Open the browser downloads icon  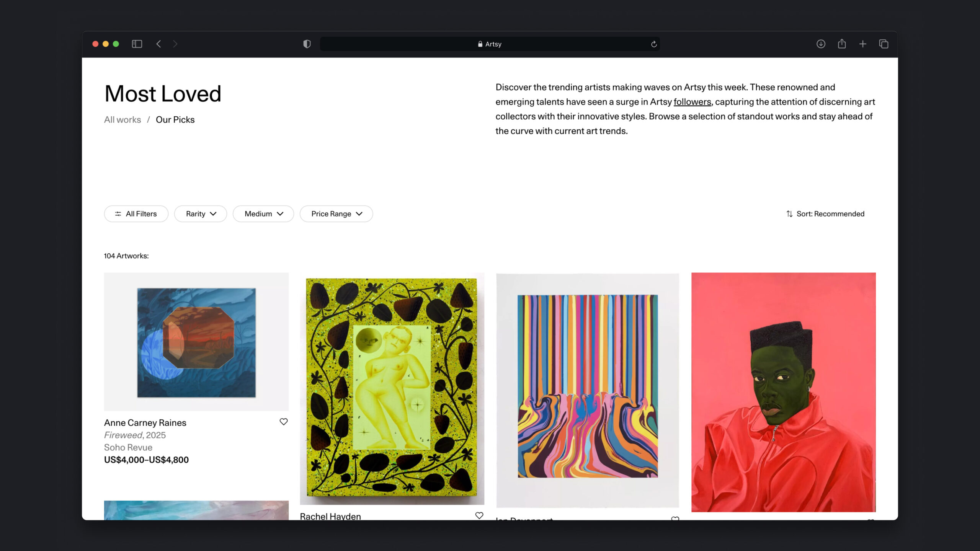[x=820, y=44]
